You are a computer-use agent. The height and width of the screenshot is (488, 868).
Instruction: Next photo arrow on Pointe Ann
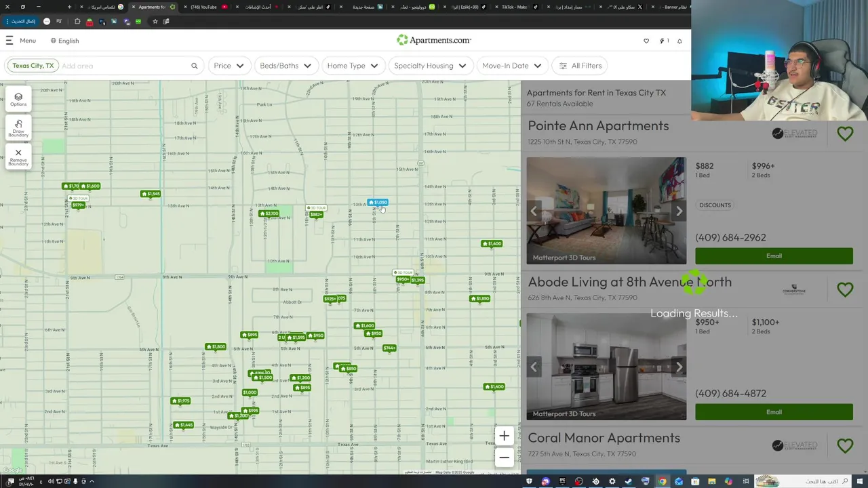click(679, 211)
